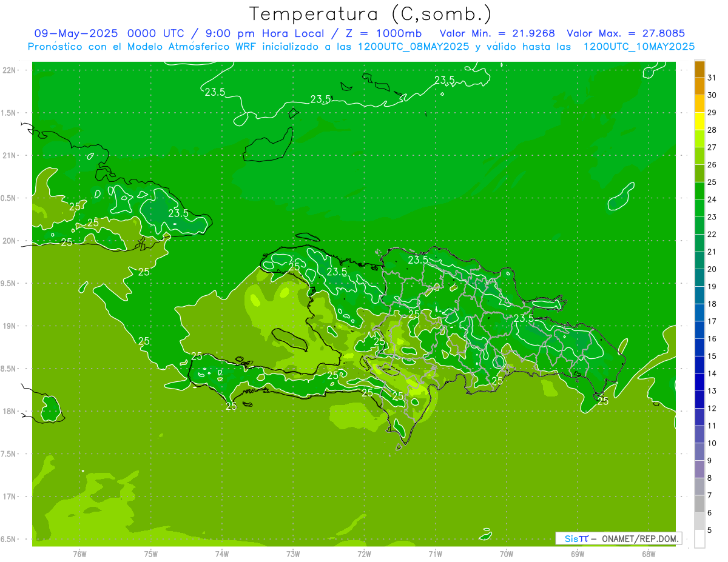Click the colorbar scale value 26

(x=712, y=165)
